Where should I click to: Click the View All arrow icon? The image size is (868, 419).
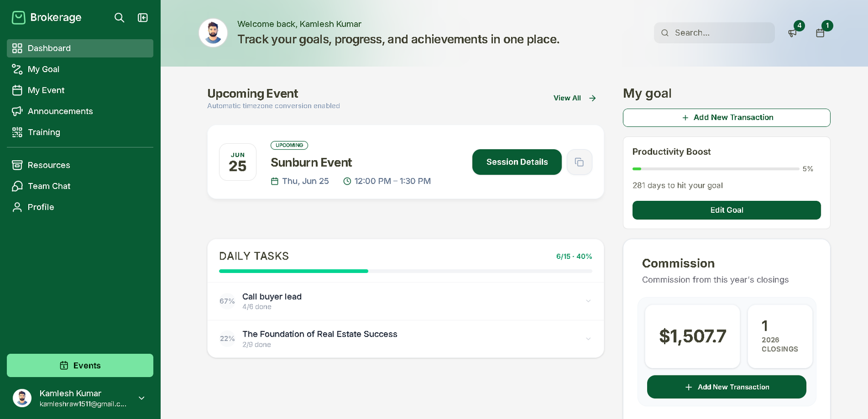pos(592,98)
